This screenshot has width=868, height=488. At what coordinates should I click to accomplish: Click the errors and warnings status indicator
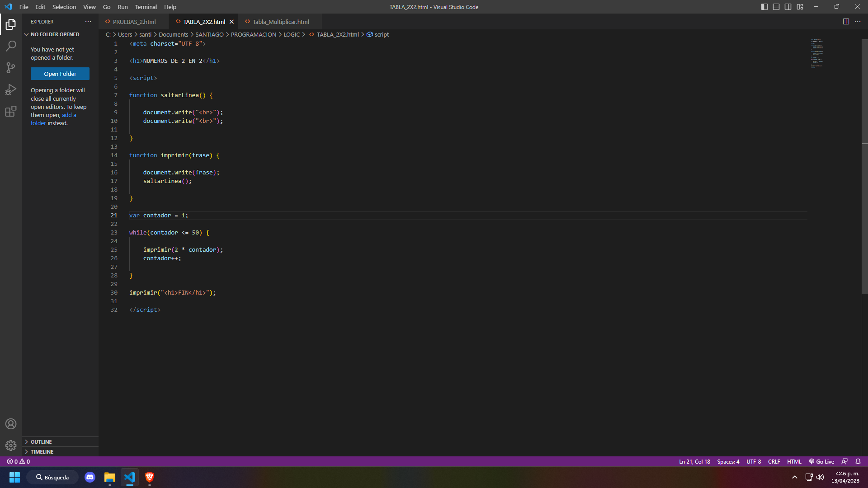tap(19, 461)
